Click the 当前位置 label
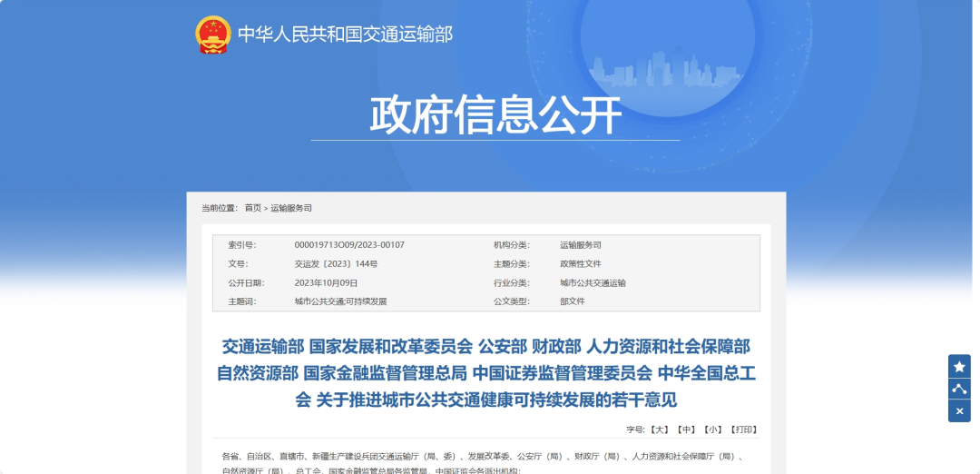 tap(220, 208)
